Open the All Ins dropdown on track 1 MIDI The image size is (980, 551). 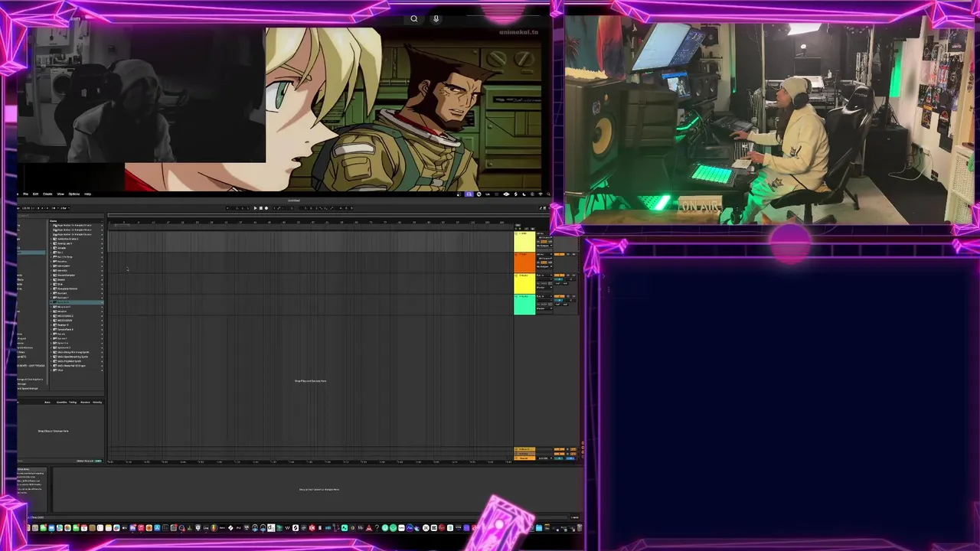(x=544, y=233)
